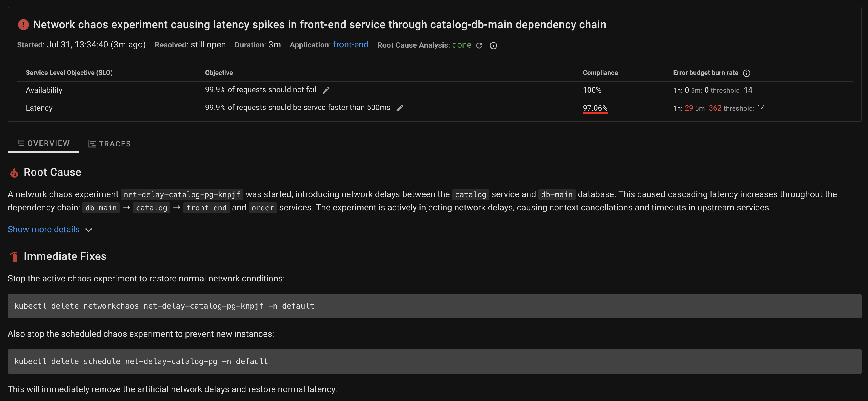Click the 97.06% latency compliance value
The width and height of the screenshot is (868, 401).
tap(595, 108)
